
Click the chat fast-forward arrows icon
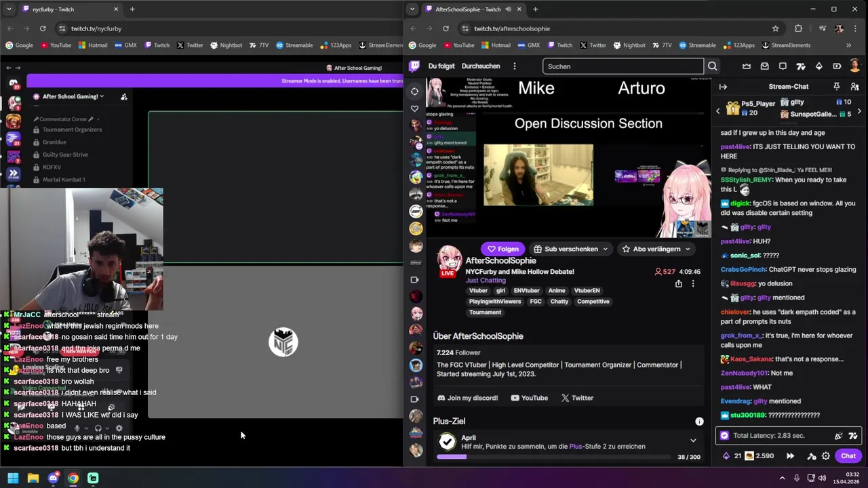(790, 456)
